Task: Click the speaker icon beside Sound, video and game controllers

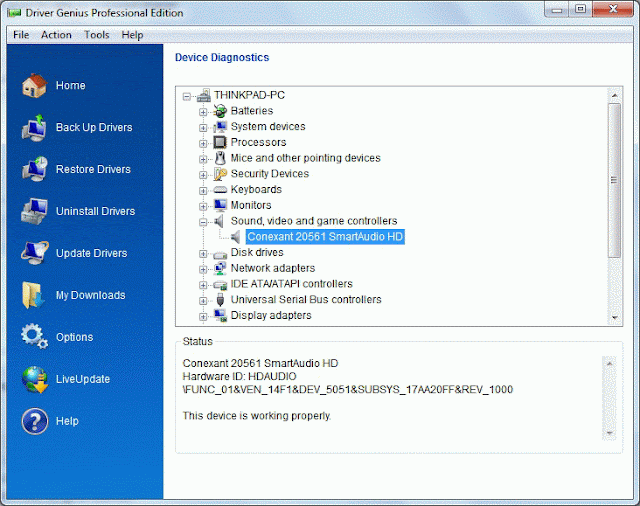Action: (x=219, y=221)
